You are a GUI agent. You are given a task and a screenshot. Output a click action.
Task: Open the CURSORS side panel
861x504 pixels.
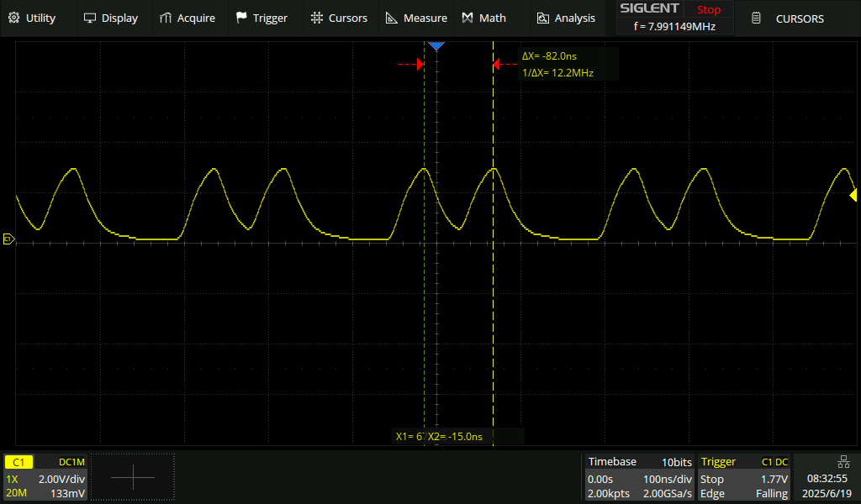point(798,18)
